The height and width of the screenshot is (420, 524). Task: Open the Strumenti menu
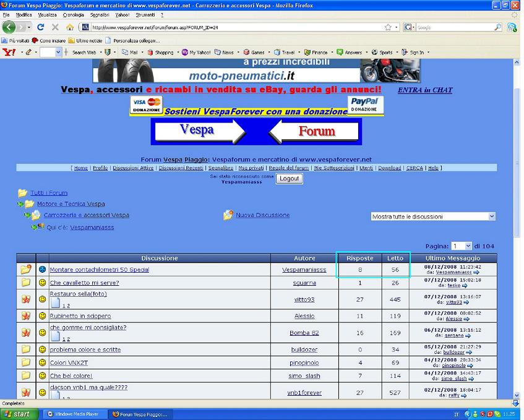click(145, 15)
